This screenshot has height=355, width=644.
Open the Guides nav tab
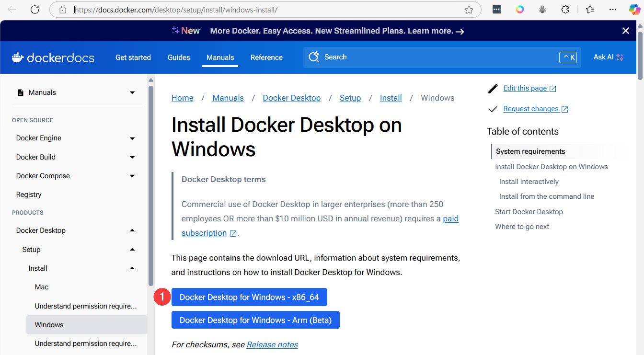click(179, 57)
